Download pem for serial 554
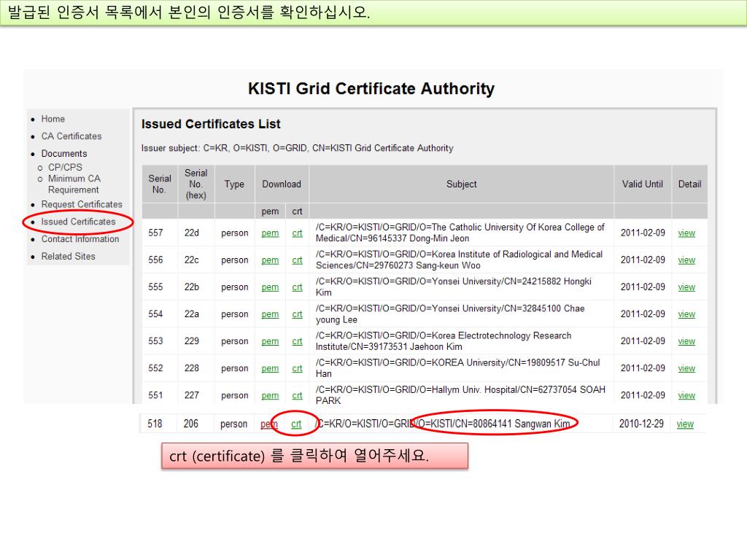This screenshot has width=747, height=560. click(270, 314)
